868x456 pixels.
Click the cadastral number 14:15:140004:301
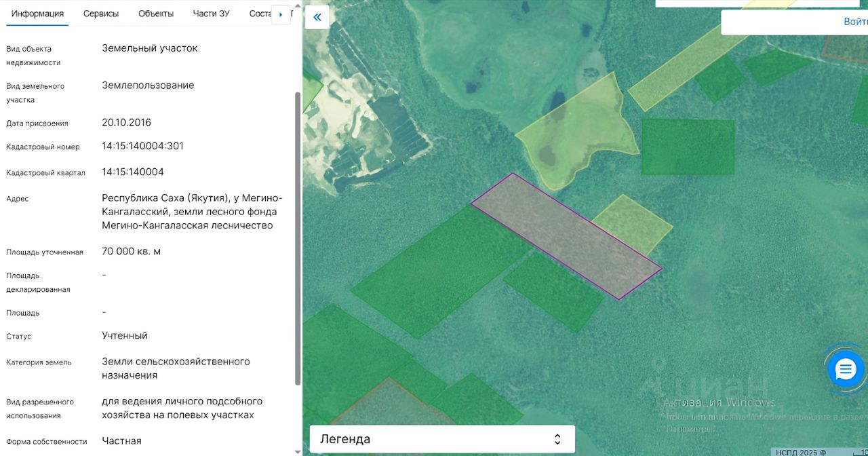[x=142, y=146]
